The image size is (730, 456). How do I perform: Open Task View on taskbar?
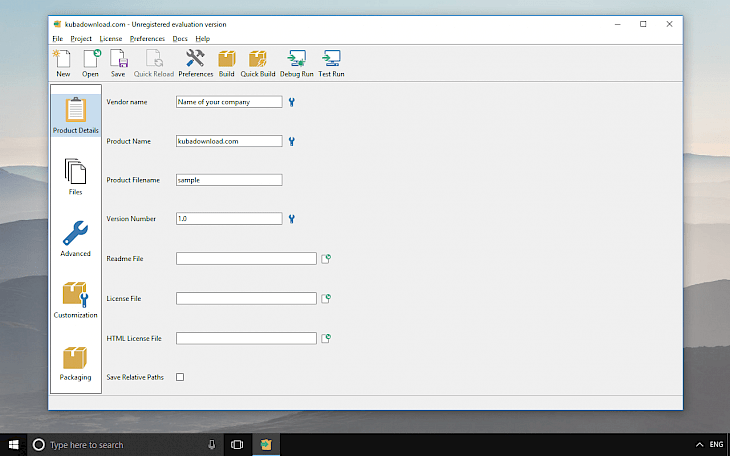[x=237, y=445]
